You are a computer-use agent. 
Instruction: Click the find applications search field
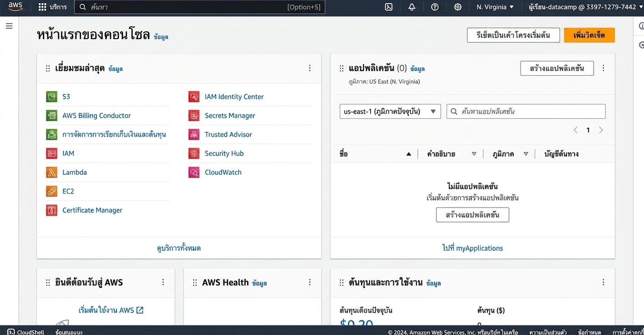[x=526, y=112]
